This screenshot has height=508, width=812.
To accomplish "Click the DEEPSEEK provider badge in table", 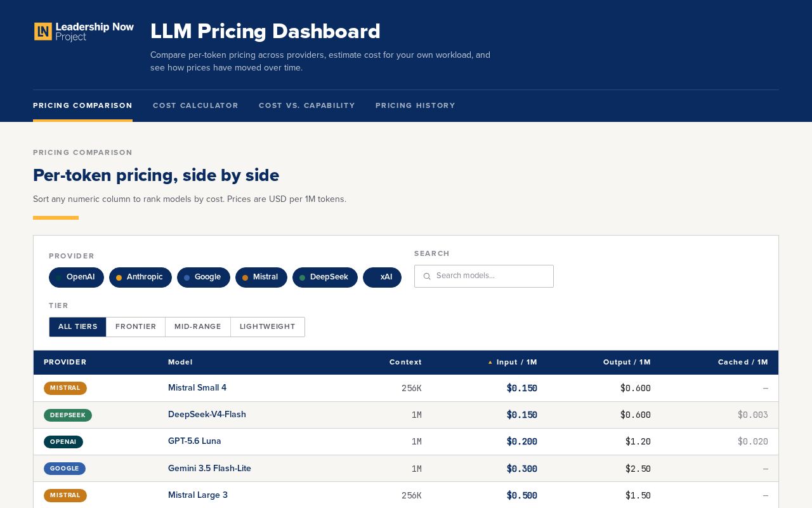I will click(68, 415).
